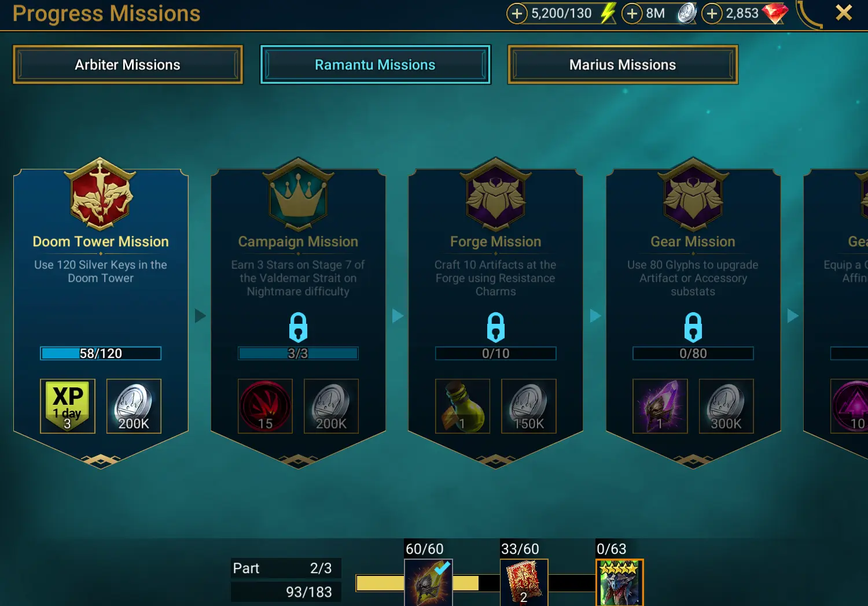The height and width of the screenshot is (606, 868).
Task: Add silver with the plus button
Action: tap(632, 13)
